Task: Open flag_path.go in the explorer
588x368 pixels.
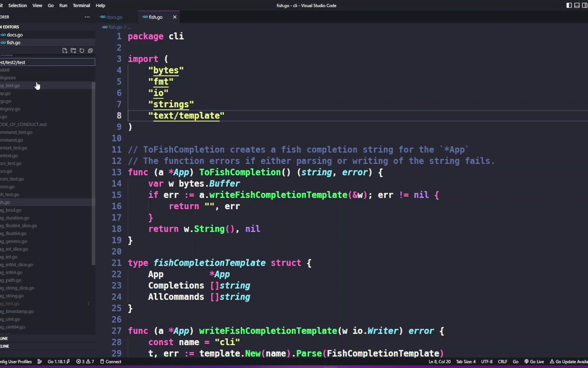Action: [x=46, y=280]
